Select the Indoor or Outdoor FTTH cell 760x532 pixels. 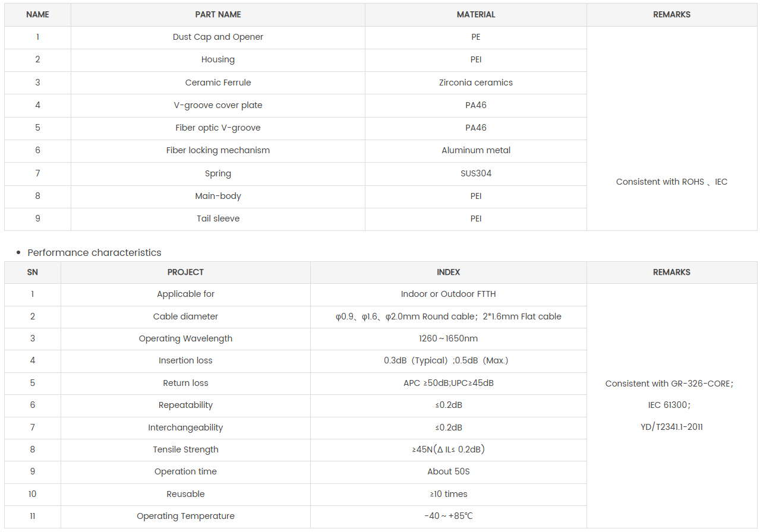[x=448, y=294]
